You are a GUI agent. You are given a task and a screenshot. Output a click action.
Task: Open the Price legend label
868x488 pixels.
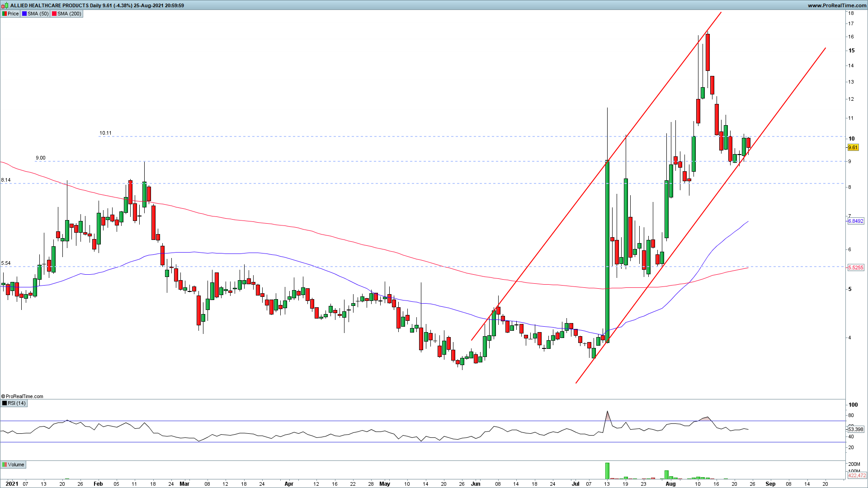point(14,14)
